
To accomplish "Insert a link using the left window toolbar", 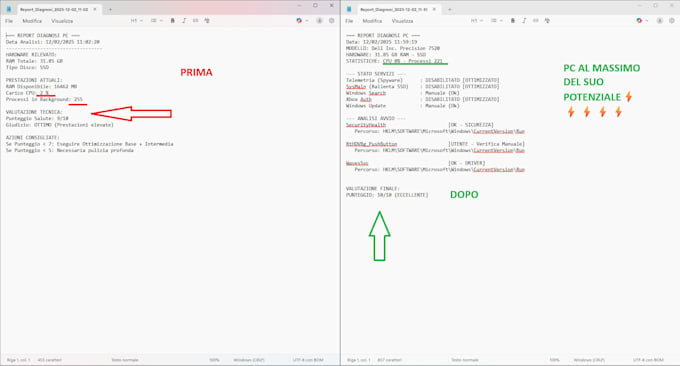I will coord(195,21).
